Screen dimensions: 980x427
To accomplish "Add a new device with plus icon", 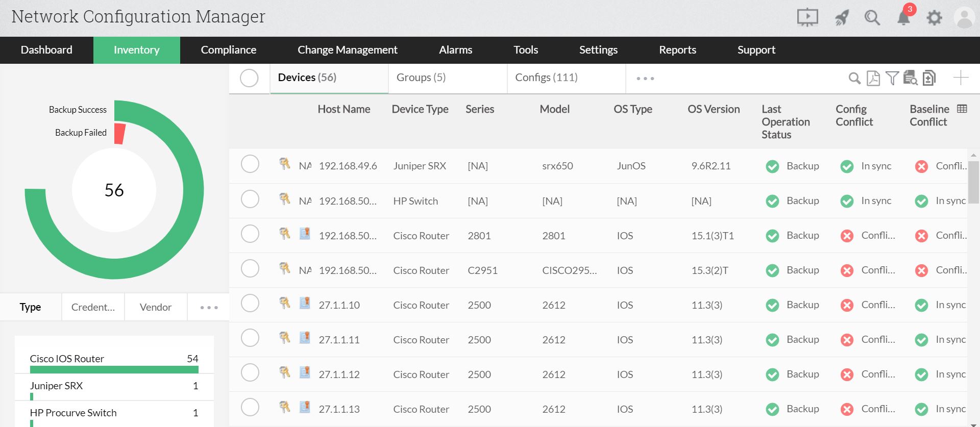I will click(961, 78).
